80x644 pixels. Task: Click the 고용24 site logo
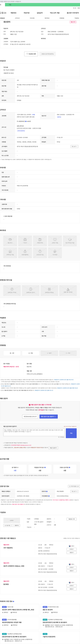(x=3, y=13)
